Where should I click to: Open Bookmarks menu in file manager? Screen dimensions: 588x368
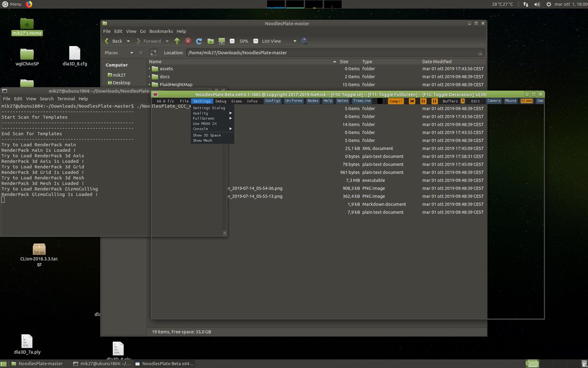click(161, 31)
